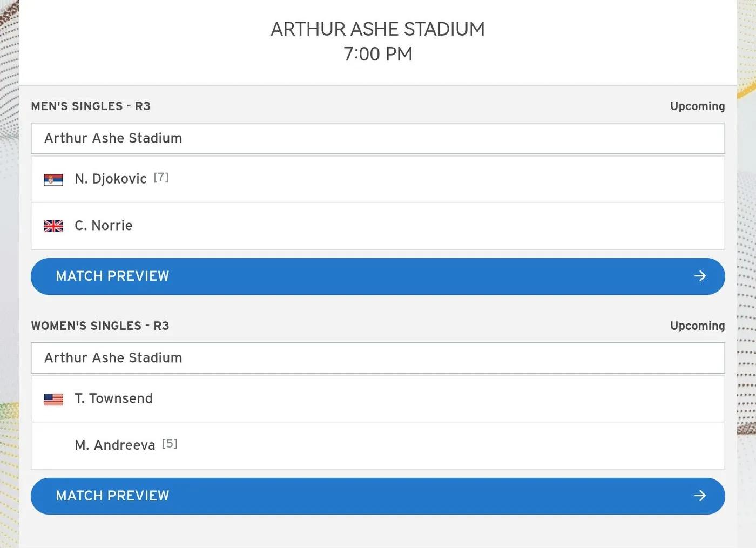Click the seed number 5 next to Andreeva
The height and width of the screenshot is (548, 756).
point(170,444)
